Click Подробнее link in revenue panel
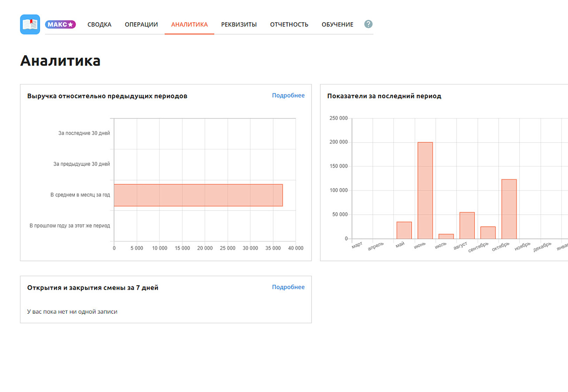Image resolution: width=568 pixels, height=392 pixels. click(288, 95)
